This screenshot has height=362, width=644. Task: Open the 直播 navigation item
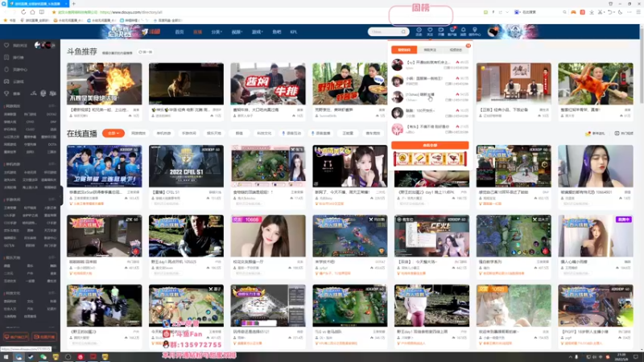pyautogui.click(x=197, y=31)
